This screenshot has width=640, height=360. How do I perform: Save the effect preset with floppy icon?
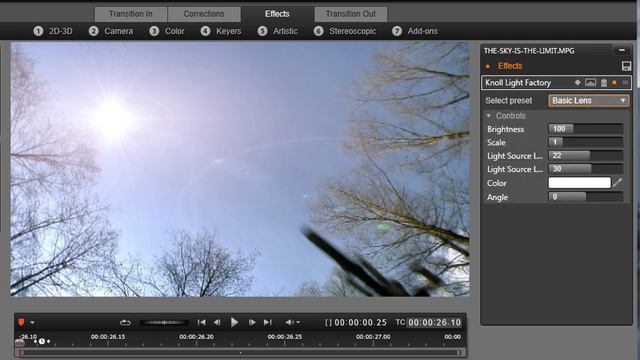point(626,66)
